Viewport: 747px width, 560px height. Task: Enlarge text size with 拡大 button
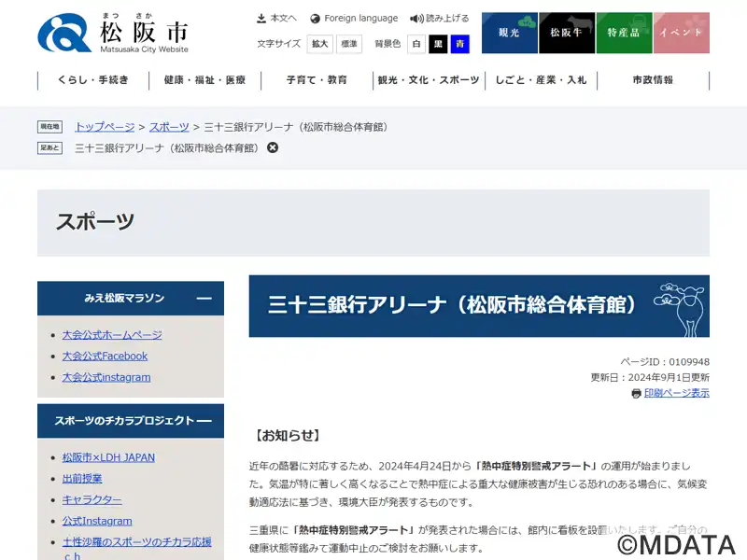[x=319, y=44]
